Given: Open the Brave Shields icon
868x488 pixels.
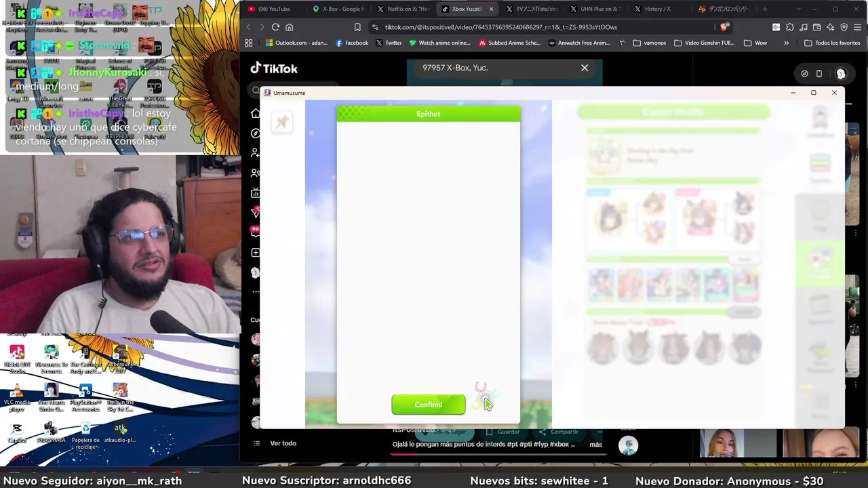Looking at the screenshot, I should [724, 27].
